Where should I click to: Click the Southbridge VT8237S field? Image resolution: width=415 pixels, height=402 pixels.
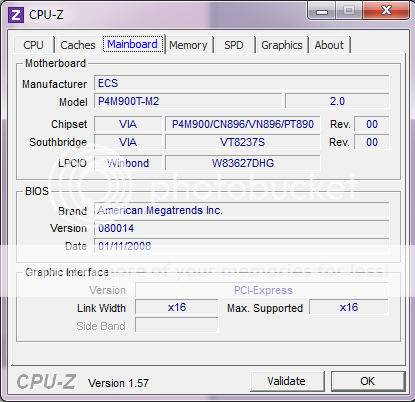pos(243,142)
